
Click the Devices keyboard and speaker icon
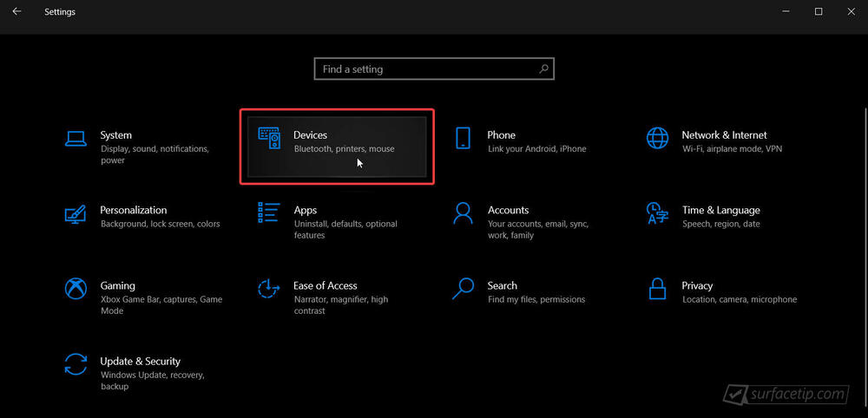click(270, 138)
